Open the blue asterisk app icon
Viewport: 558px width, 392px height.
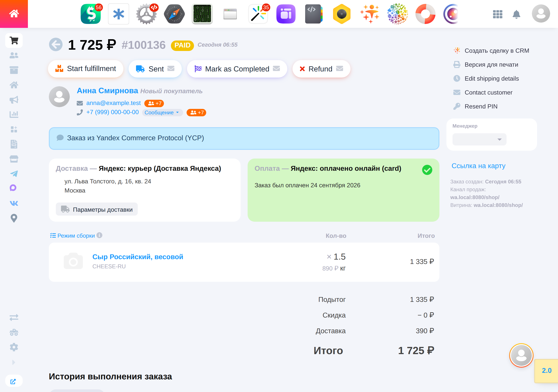pos(119,14)
